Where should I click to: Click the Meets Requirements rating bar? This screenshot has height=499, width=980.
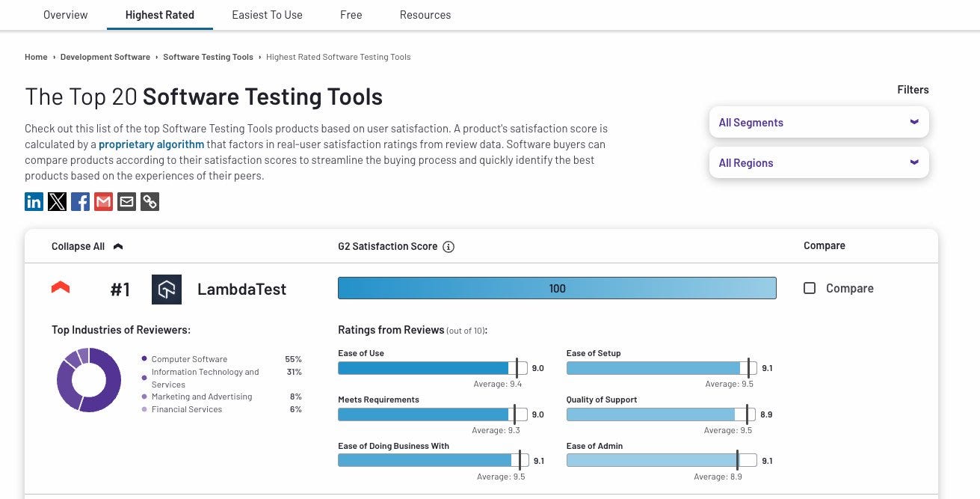[x=433, y=414]
